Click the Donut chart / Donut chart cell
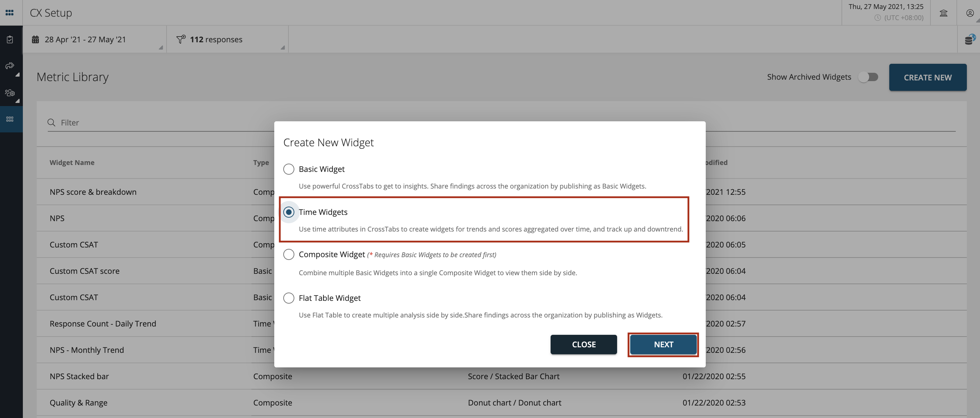Viewport: 980px width, 418px height. tap(514, 402)
